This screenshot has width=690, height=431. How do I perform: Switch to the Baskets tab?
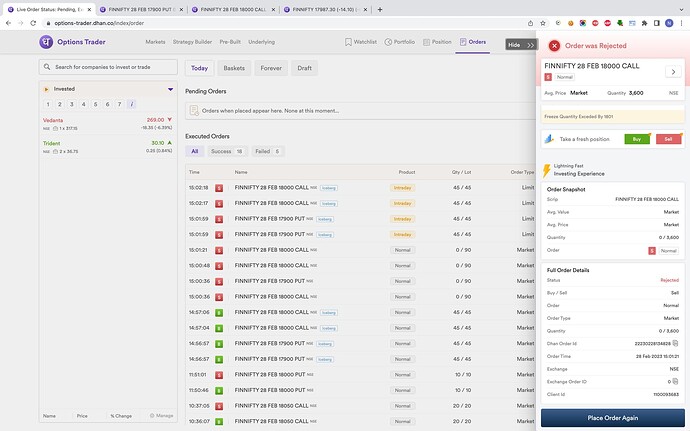(x=234, y=68)
